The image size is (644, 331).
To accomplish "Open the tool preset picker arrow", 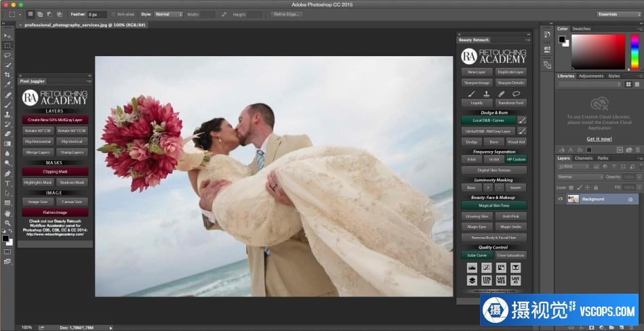I will tap(20, 14).
